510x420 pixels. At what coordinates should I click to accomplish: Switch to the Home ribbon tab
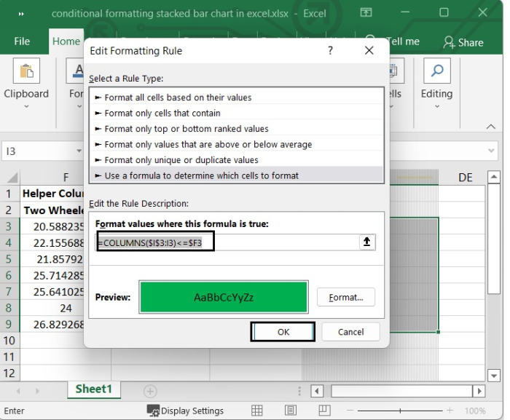click(66, 41)
